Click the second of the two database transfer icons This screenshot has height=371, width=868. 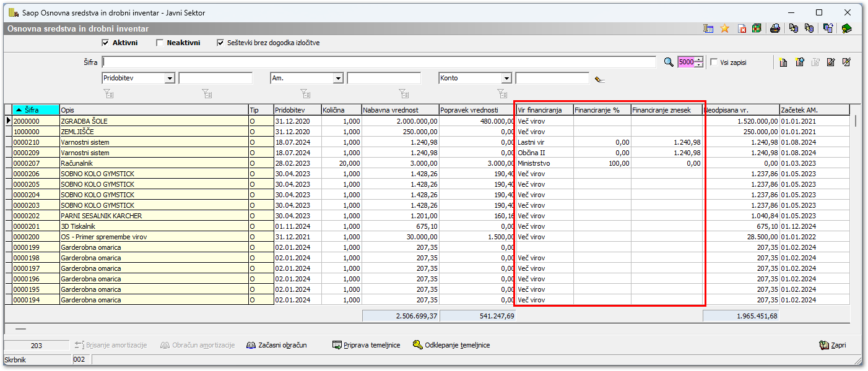click(809, 28)
